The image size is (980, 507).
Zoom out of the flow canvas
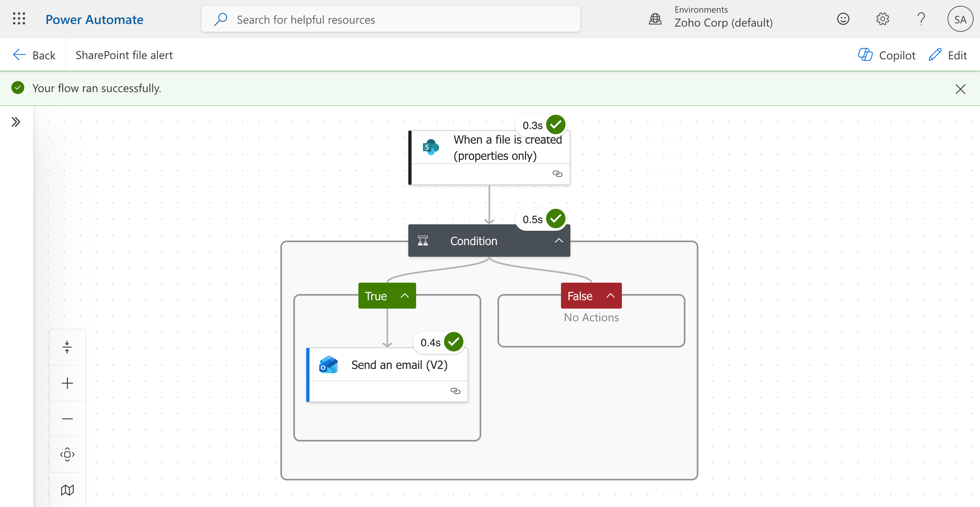67,418
